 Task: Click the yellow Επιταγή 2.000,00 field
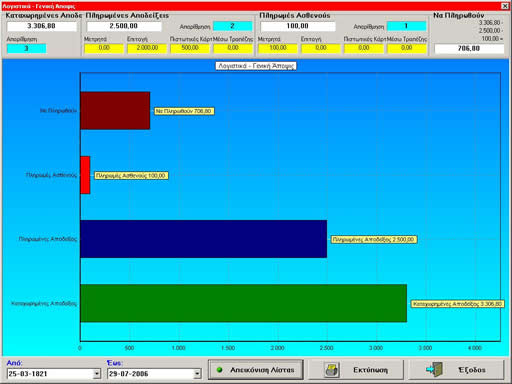147,48
